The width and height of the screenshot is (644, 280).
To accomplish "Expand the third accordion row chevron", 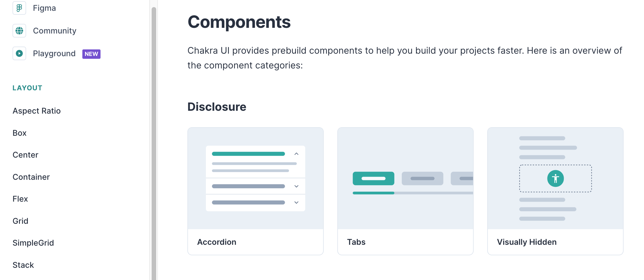I will tap(296, 202).
